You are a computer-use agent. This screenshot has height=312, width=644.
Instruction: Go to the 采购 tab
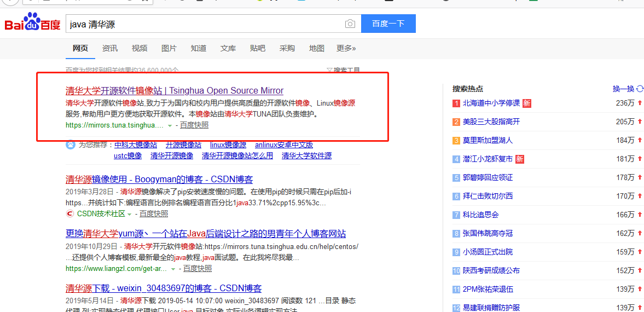click(287, 49)
